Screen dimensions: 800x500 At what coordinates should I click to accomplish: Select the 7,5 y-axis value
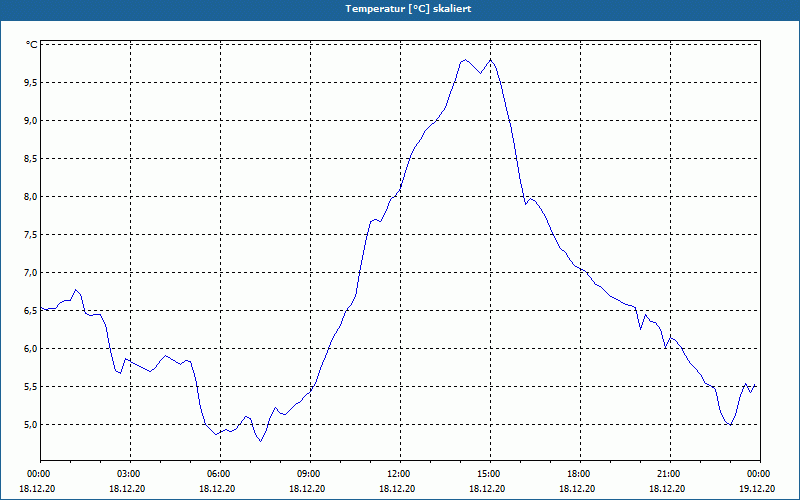[x=30, y=235]
